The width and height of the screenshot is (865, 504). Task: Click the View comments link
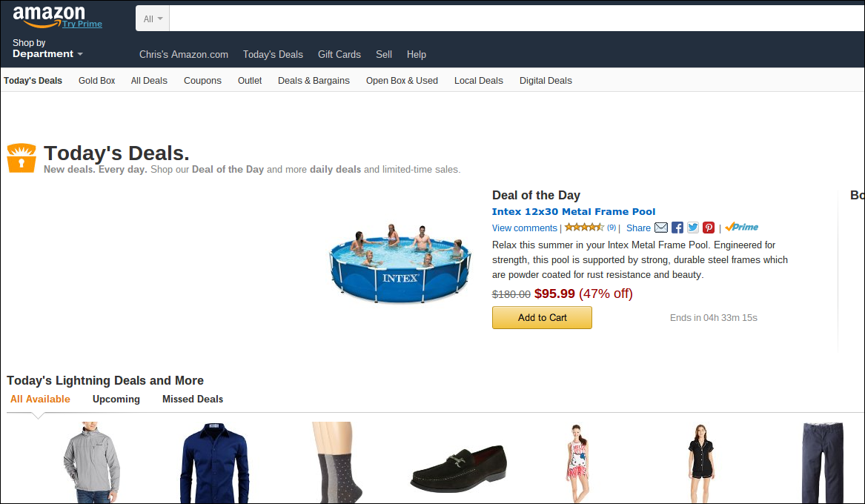tap(524, 228)
